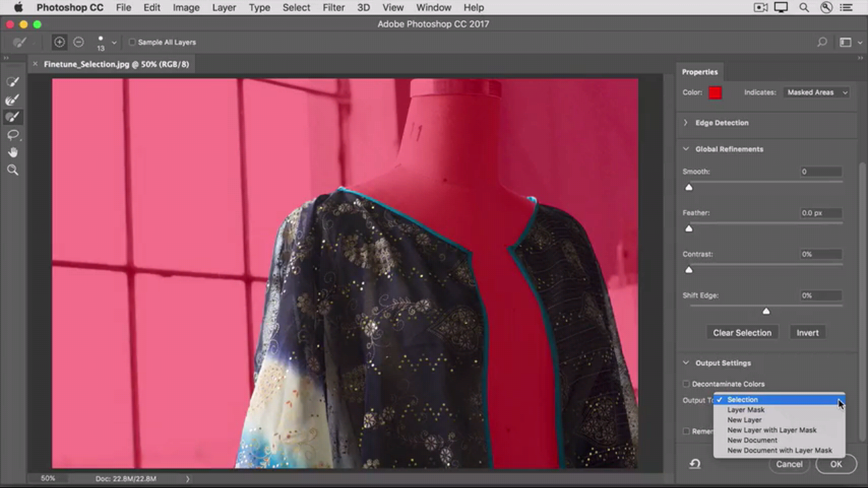868x488 pixels.
Task: Select the Lasso tool
Action: [x=12, y=135]
